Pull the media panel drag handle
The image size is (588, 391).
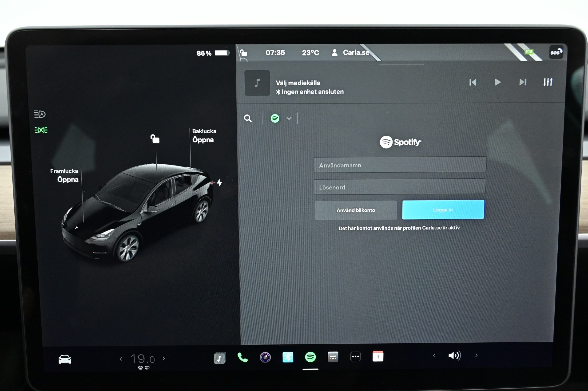tap(401, 64)
